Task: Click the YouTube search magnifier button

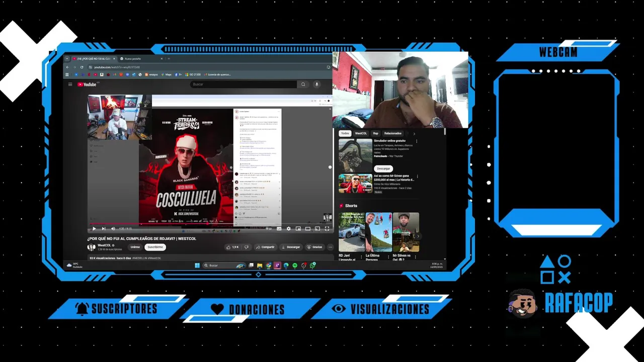Action: click(x=303, y=84)
